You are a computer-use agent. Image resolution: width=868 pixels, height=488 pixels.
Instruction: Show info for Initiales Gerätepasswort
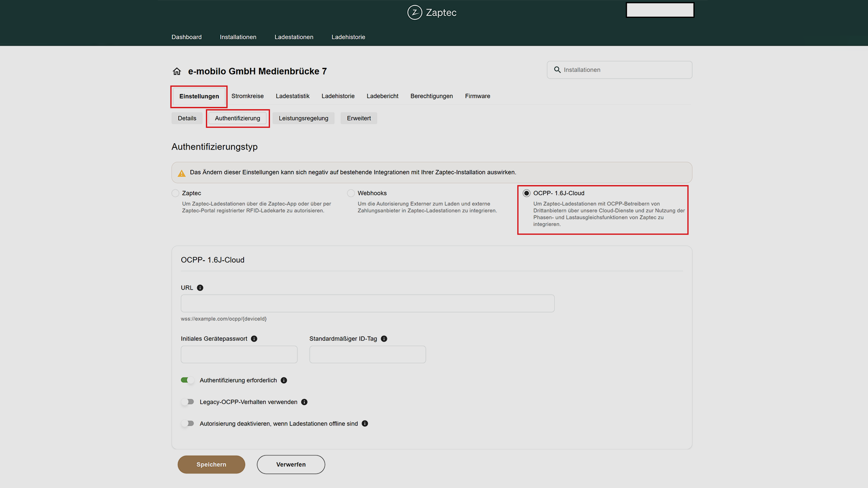click(254, 339)
